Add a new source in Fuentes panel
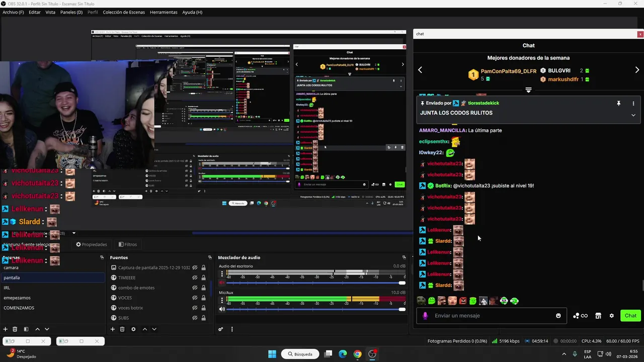Screen dimensions: 644x362 click(x=113, y=329)
